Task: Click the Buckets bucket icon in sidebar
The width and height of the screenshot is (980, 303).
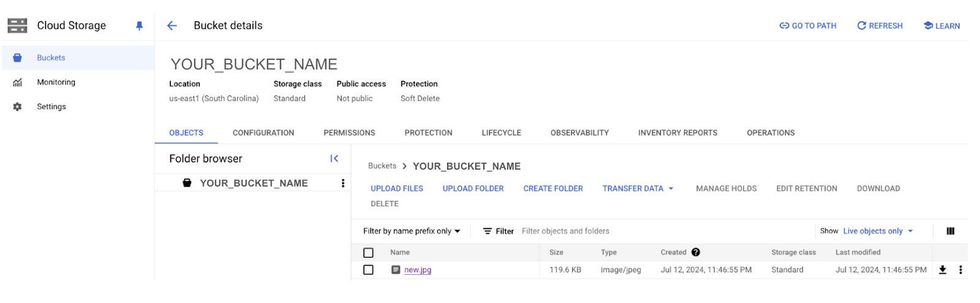Action: [x=17, y=58]
